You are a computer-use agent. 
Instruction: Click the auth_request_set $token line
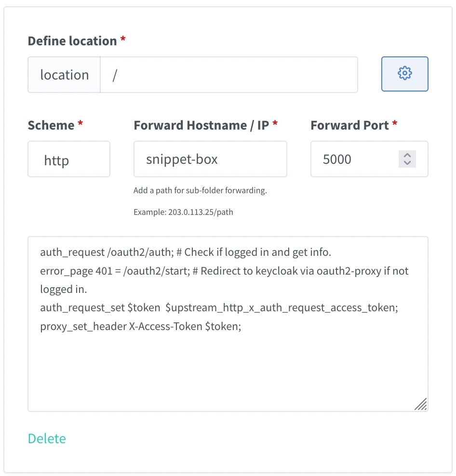[x=219, y=308]
